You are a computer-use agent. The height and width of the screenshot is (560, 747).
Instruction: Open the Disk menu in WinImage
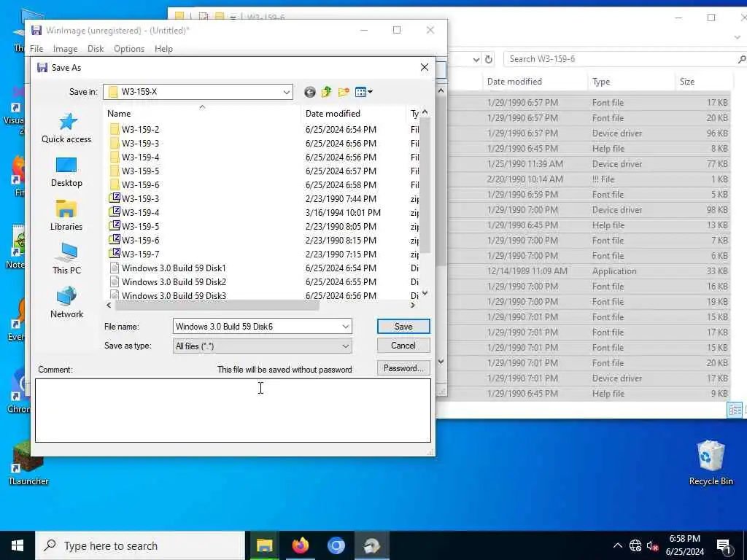(96, 49)
